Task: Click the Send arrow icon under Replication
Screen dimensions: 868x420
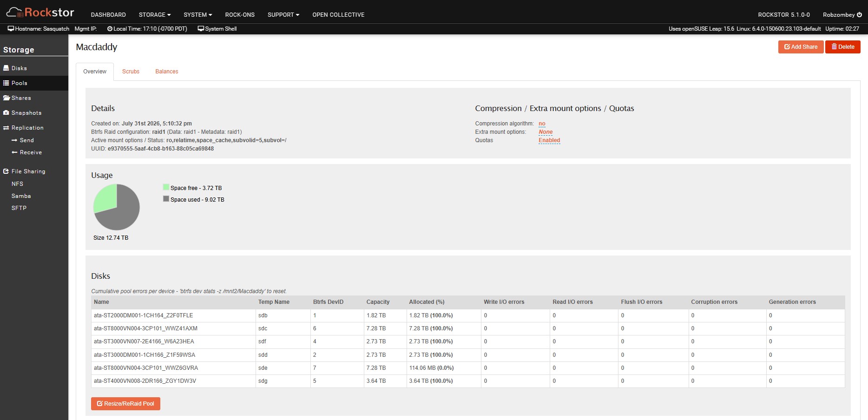Action: (x=14, y=140)
